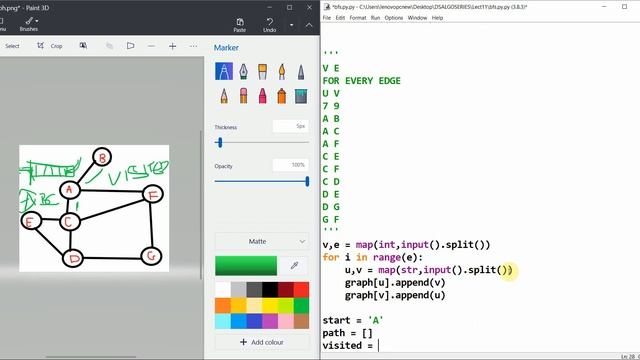640x360 pixels.
Task: Select the orange colour swatch
Action: (x=223, y=305)
